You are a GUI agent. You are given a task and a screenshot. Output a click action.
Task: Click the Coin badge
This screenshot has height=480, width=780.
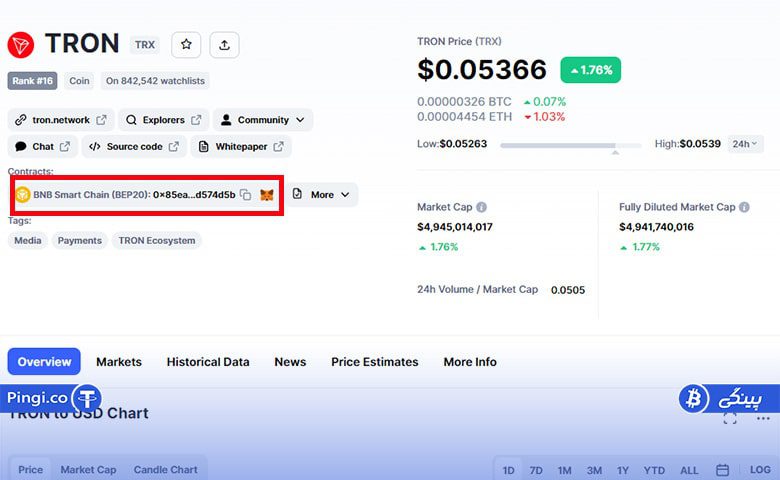point(79,81)
